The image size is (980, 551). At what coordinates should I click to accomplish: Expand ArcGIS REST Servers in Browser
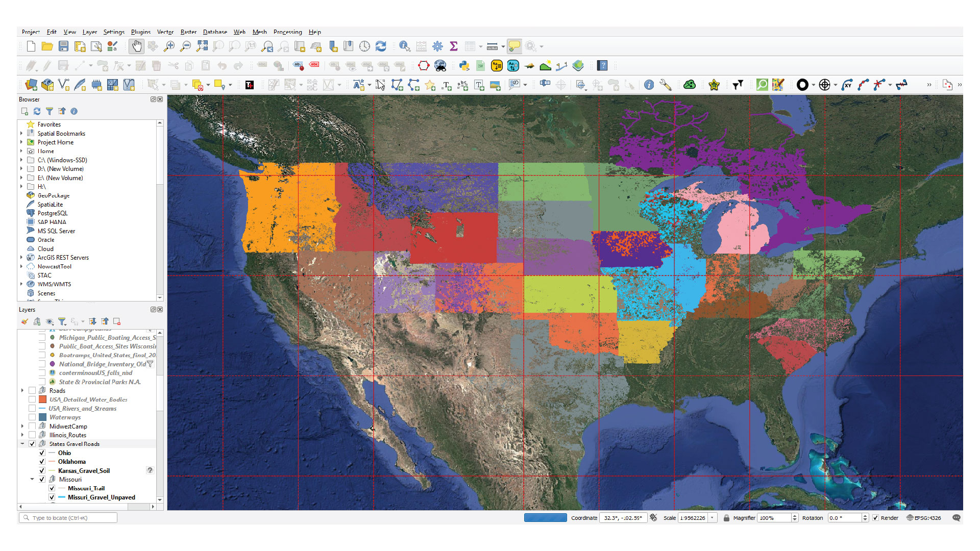click(x=21, y=258)
